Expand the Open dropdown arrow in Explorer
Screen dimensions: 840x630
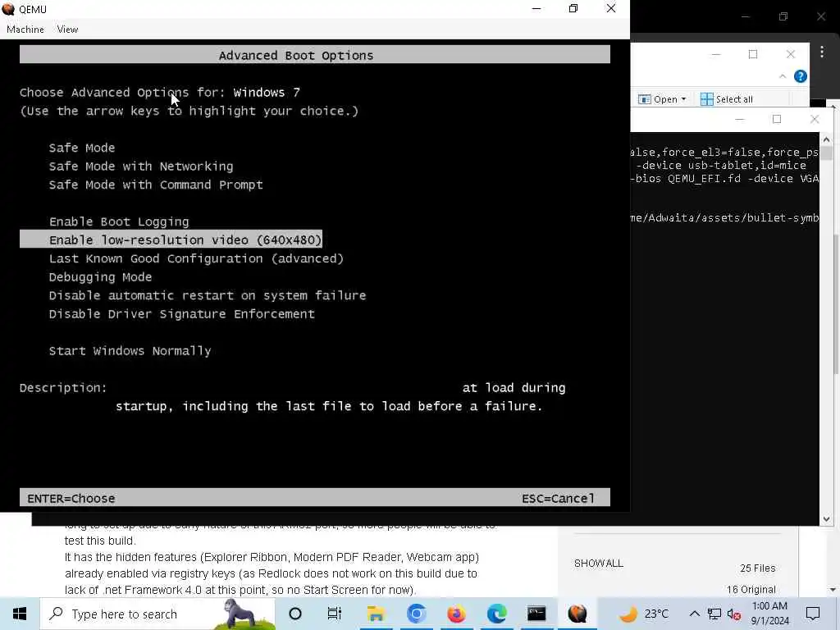[x=683, y=99]
